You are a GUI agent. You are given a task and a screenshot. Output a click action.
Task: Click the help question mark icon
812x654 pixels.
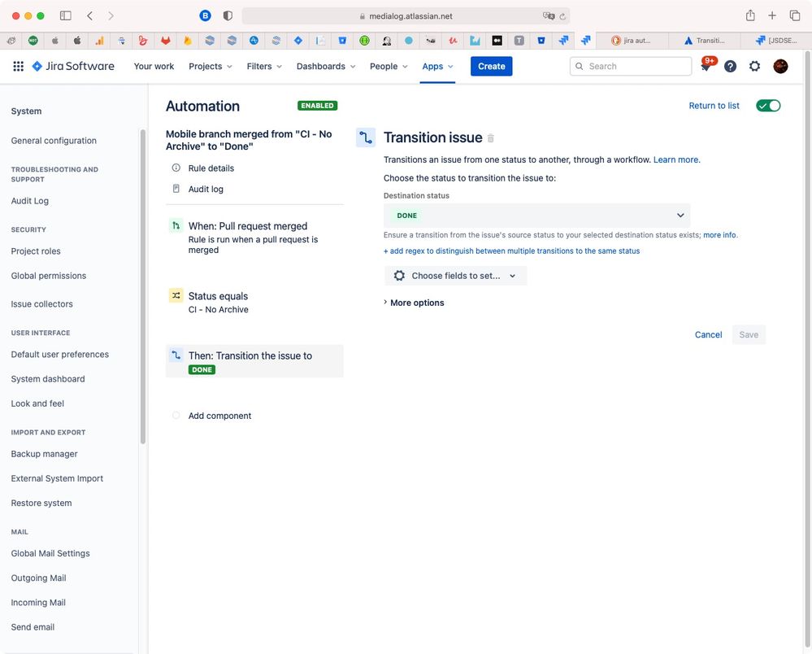pyautogui.click(x=730, y=66)
